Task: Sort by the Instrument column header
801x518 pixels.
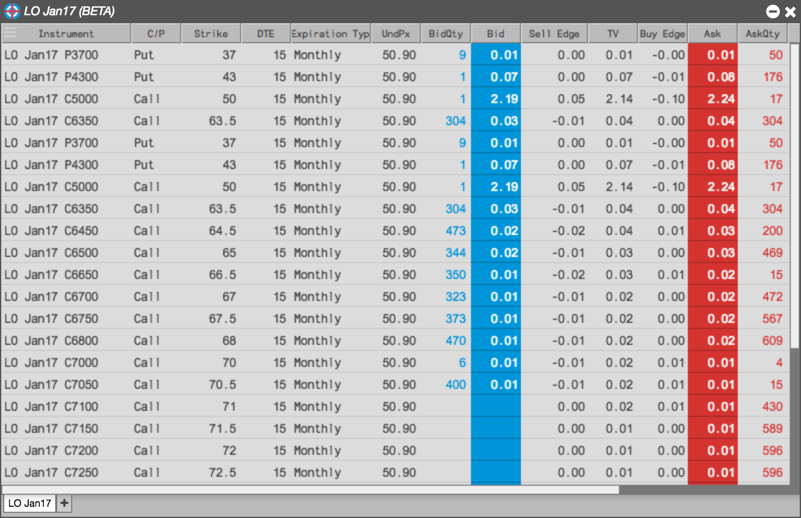Action: pos(66,34)
